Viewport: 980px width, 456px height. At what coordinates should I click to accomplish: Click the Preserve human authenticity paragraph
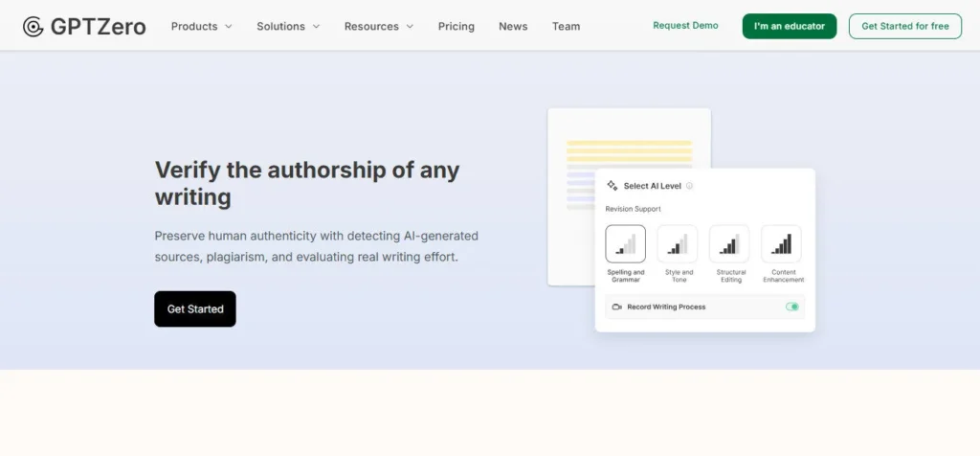316,246
